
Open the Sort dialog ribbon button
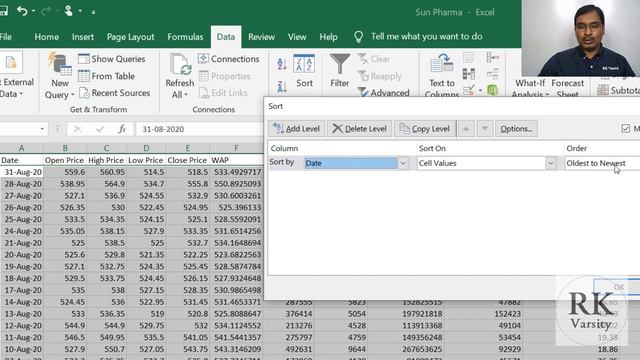pos(304,71)
